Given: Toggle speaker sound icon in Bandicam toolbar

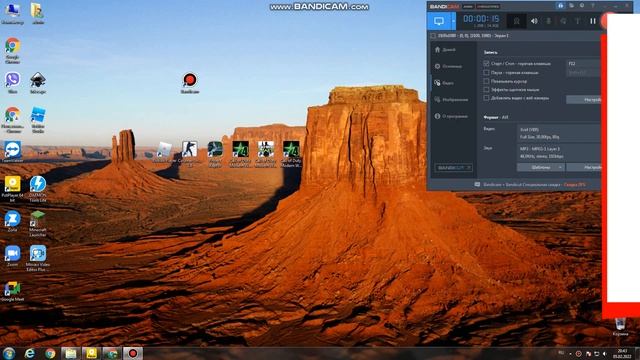Looking at the screenshot, I should click(x=534, y=21).
